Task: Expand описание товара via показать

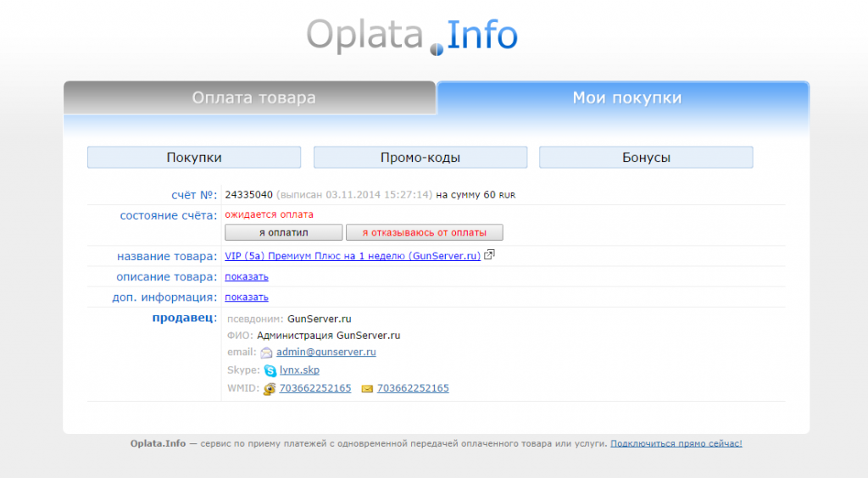Action: point(247,276)
